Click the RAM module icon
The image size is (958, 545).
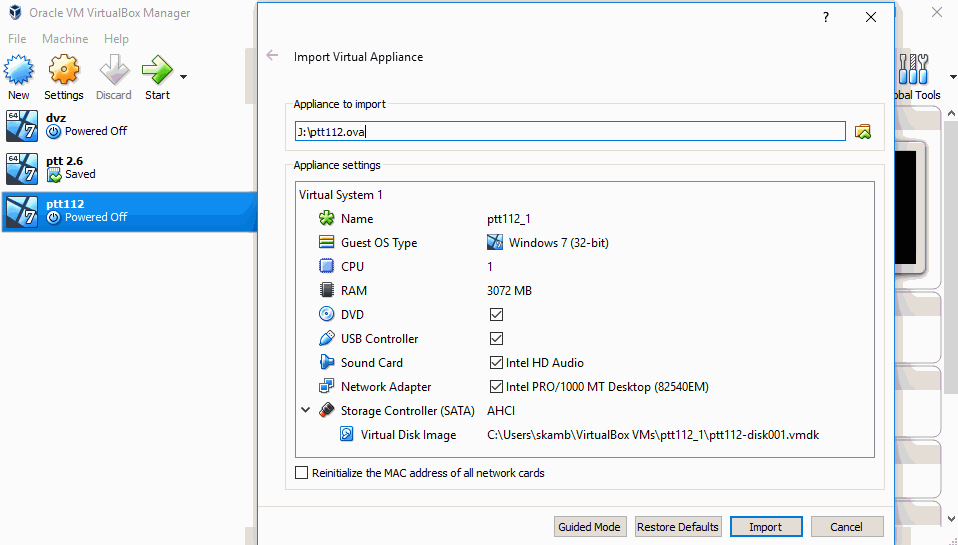[327, 290]
